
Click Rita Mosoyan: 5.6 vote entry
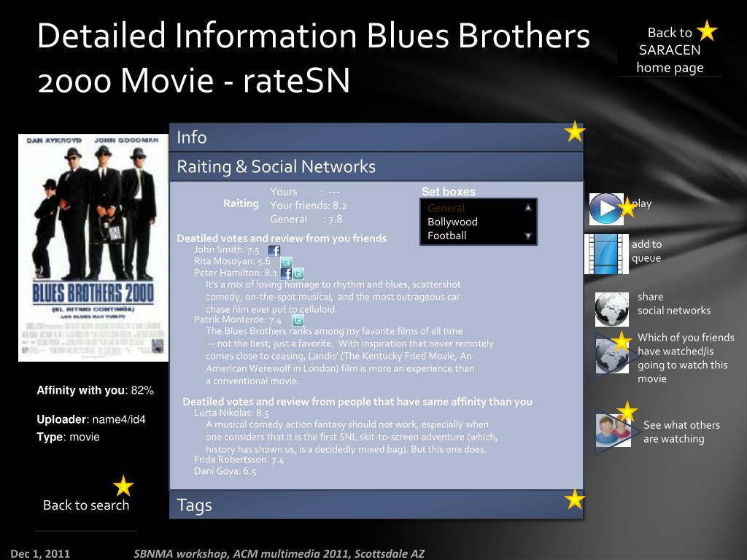point(232,261)
